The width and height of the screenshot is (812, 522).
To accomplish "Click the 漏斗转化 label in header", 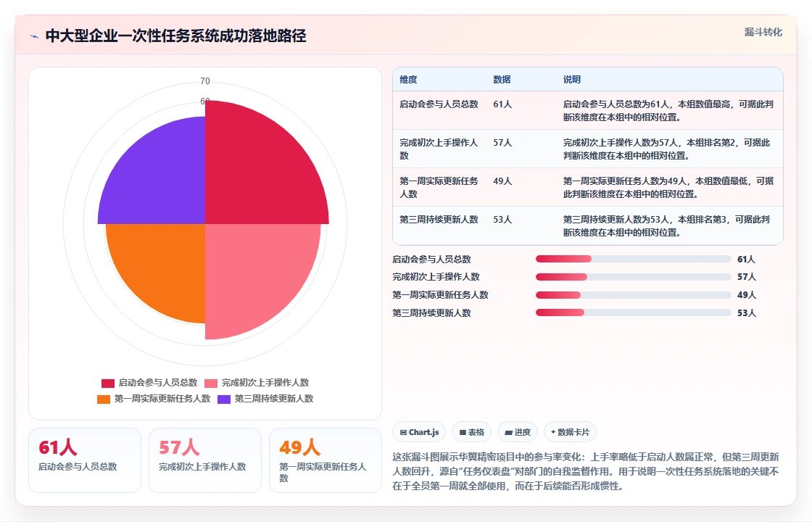I will 763,32.
